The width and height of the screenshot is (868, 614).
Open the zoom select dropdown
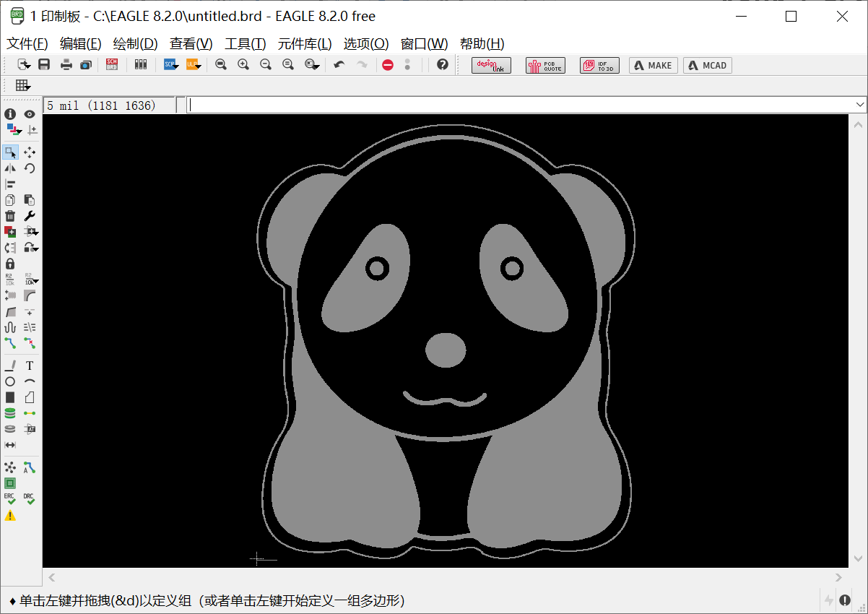312,64
